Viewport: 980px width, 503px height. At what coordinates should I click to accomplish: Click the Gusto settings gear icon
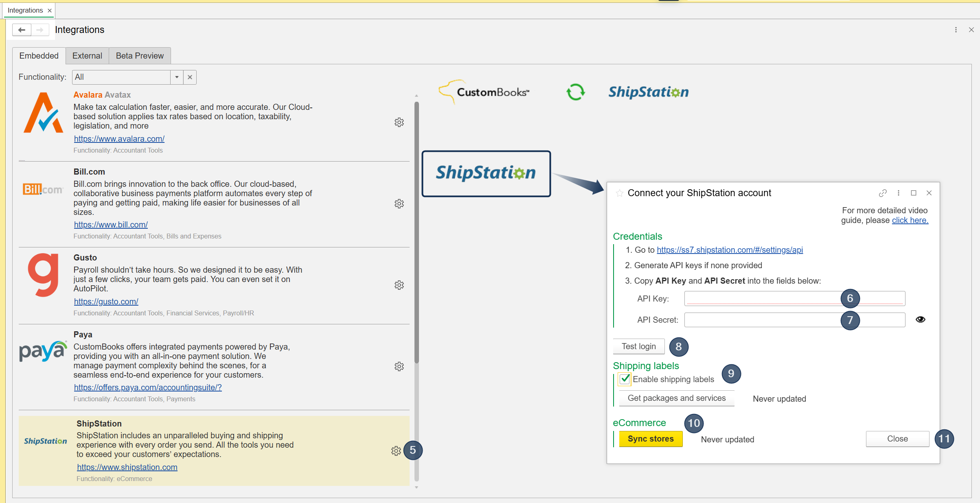click(399, 285)
